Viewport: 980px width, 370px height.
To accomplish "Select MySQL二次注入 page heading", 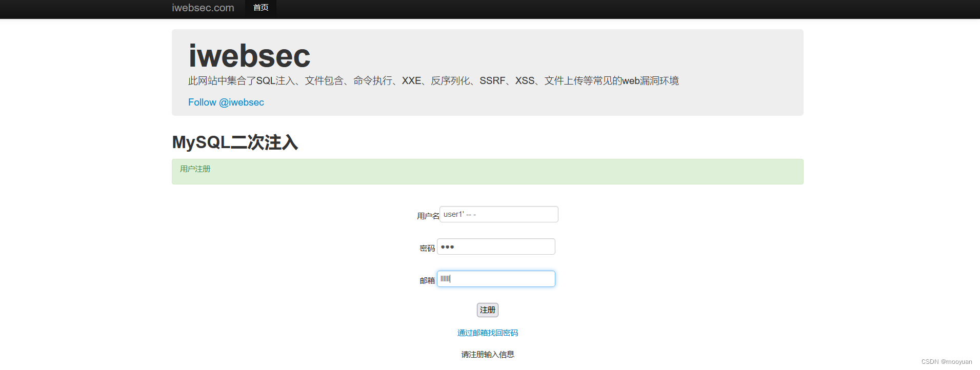I will click(235, 142).
